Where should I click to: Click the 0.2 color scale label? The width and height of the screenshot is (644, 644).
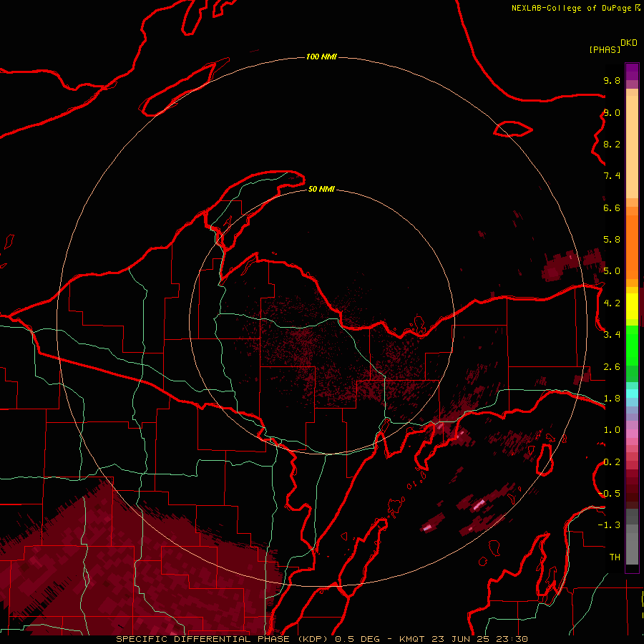(x=612, y=462)
